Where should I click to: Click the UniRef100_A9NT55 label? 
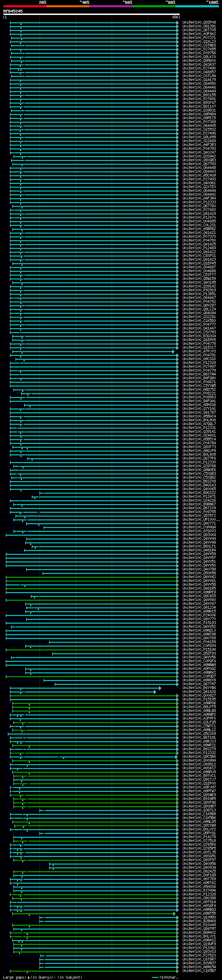[199, 913]
